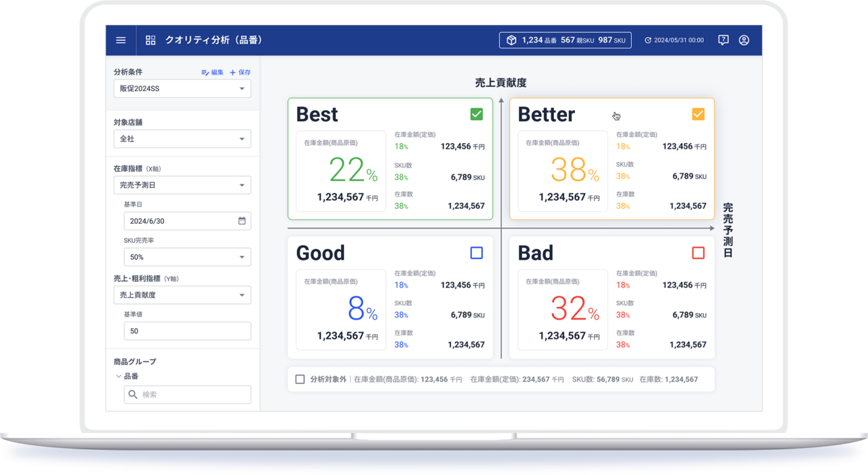Toggle off the Better quadrant checkbox
The image size is (868, 475).
(698, 114)
